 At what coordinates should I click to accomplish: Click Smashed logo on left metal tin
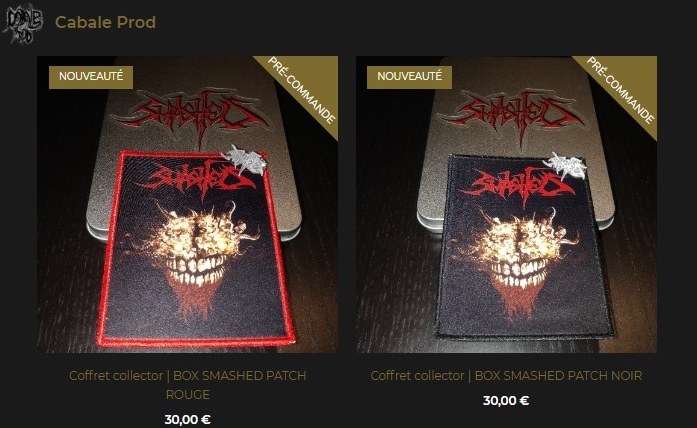pyautogui.click(x=190, y=116)
